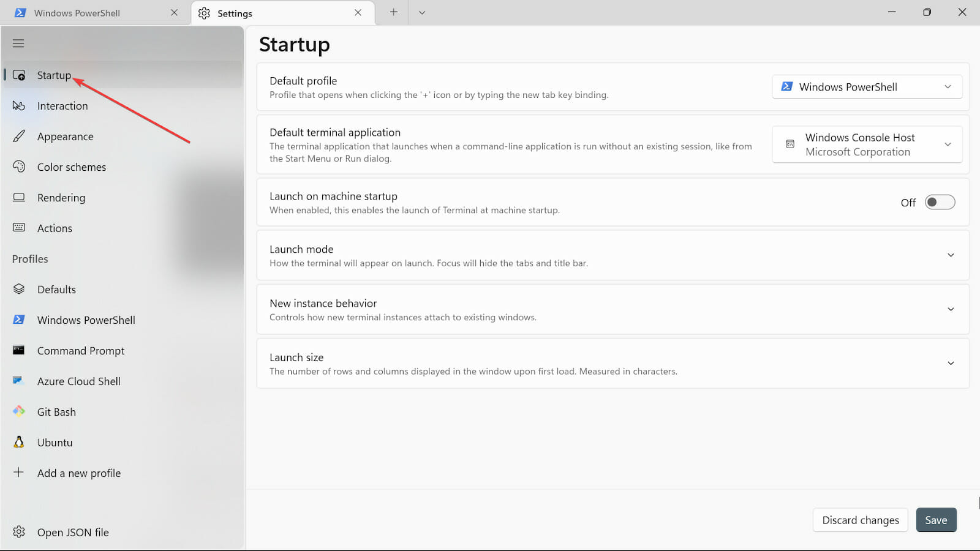Open the Command Prompt profile settings
Screen dimensions: 980x551
coord(123,351)
